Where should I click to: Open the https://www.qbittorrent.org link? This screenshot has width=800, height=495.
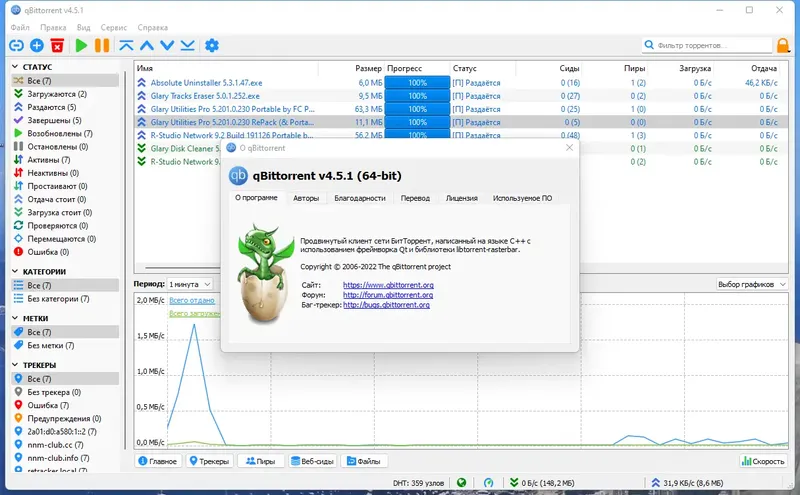pos(388,285)
